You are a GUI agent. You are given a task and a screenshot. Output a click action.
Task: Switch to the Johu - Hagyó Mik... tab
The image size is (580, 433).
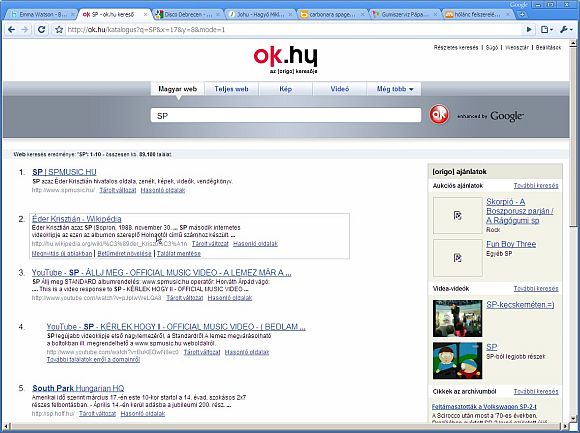(260, 15)
